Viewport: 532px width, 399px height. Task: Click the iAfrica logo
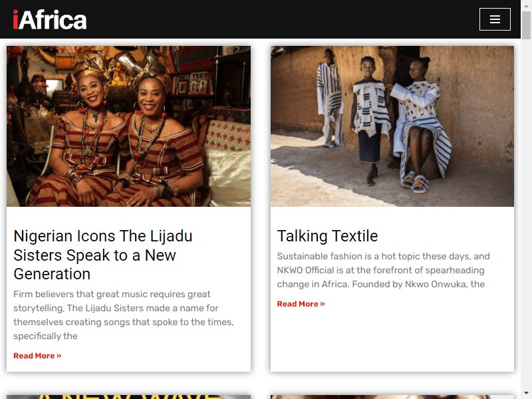pos(49,20)
